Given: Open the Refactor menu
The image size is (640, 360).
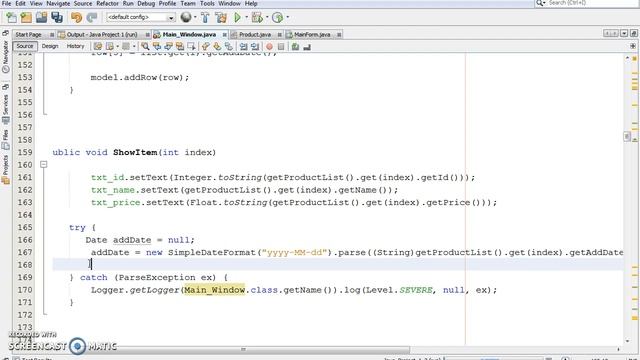Looking at the screenshot, I should pos(107,3).
